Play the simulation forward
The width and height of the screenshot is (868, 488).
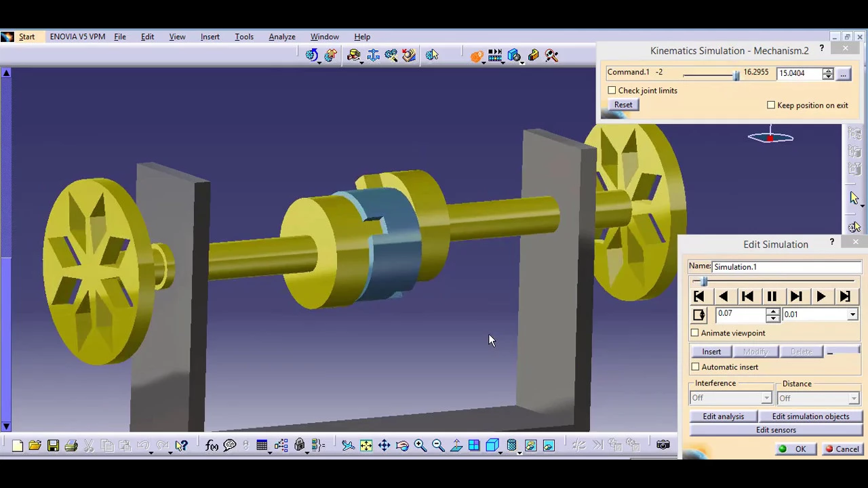click(x=821, y=297)
